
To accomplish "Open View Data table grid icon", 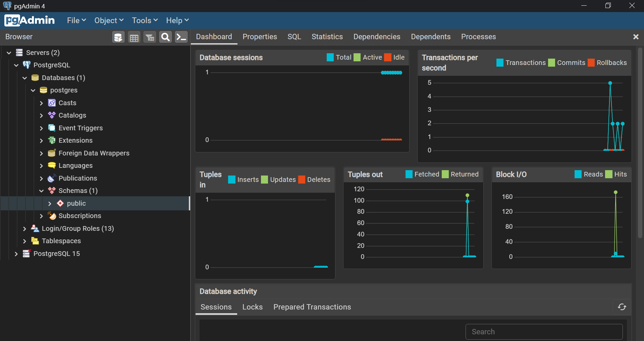I will 134,37.
